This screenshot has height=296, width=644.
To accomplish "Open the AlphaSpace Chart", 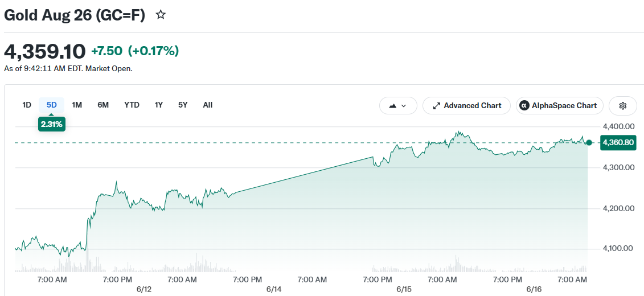I will (559, 105).
